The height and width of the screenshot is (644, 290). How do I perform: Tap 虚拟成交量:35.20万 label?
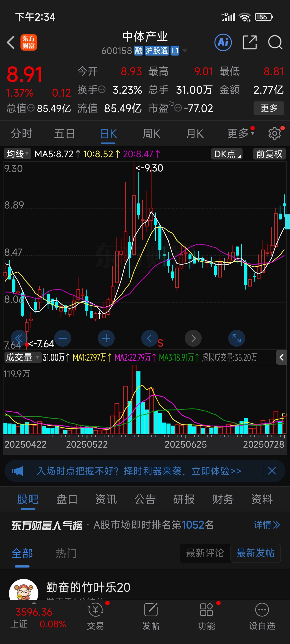coord(229,357)
